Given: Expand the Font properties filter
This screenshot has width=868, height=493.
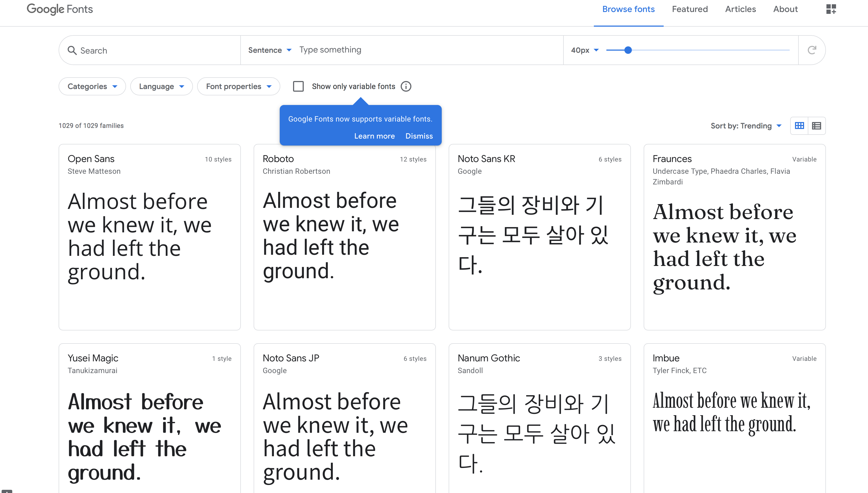Looking at the screenshot, I should point(238,86).
